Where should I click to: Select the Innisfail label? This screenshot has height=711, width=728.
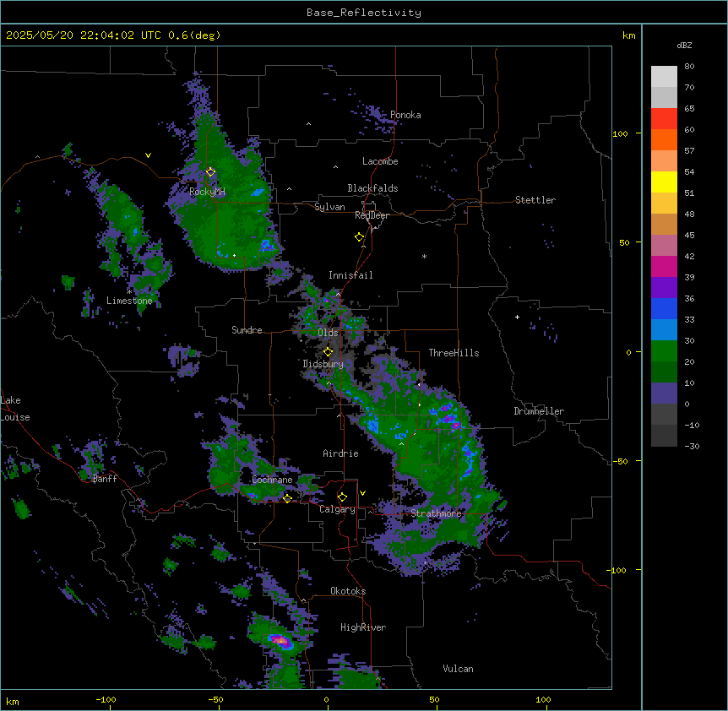coord(350,275)
